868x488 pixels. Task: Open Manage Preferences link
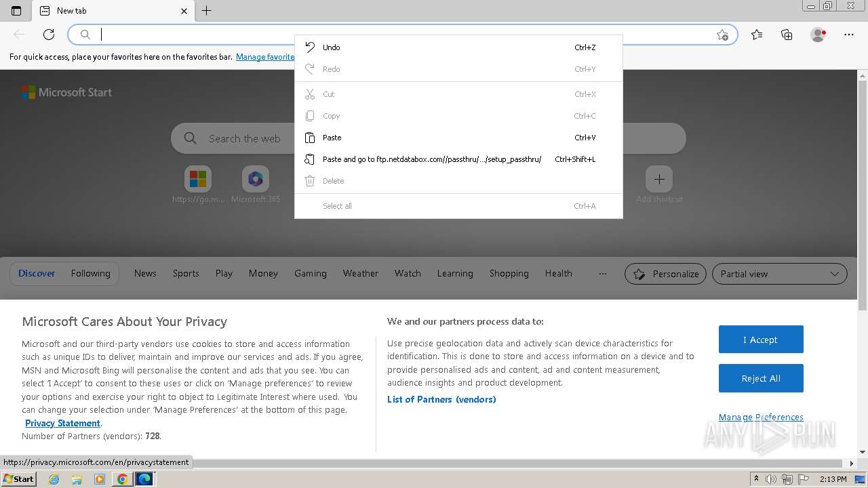pyautogui.click(x=761, y=417)
